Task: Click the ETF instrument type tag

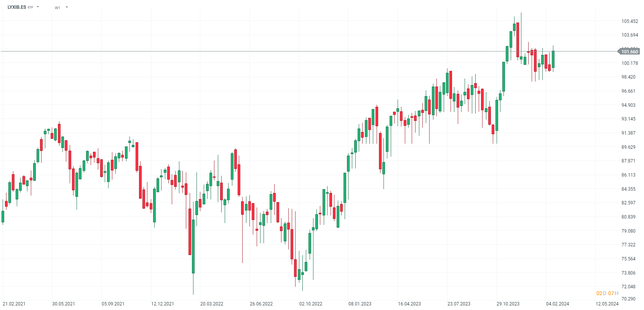Action: pyautogui.click(x=30, y=8)
